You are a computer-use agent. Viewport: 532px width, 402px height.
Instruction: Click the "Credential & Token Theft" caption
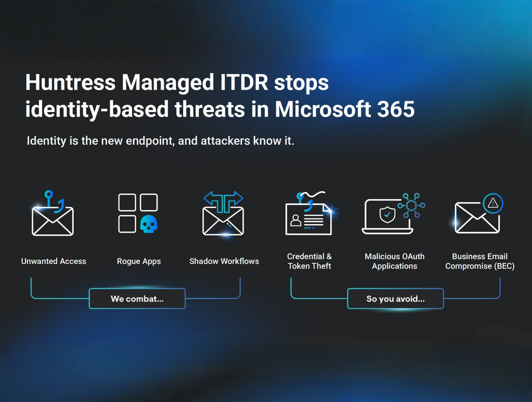point(309,261)
